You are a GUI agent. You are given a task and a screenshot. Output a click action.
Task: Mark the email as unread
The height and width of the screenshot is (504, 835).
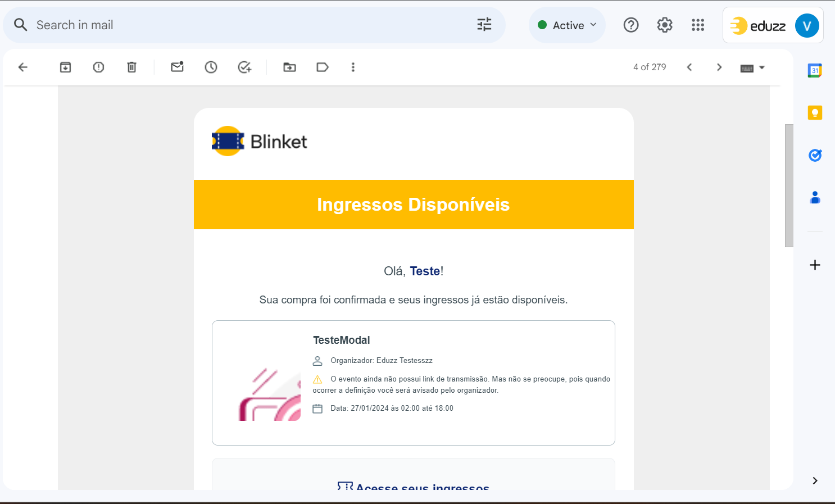point(177,67)
